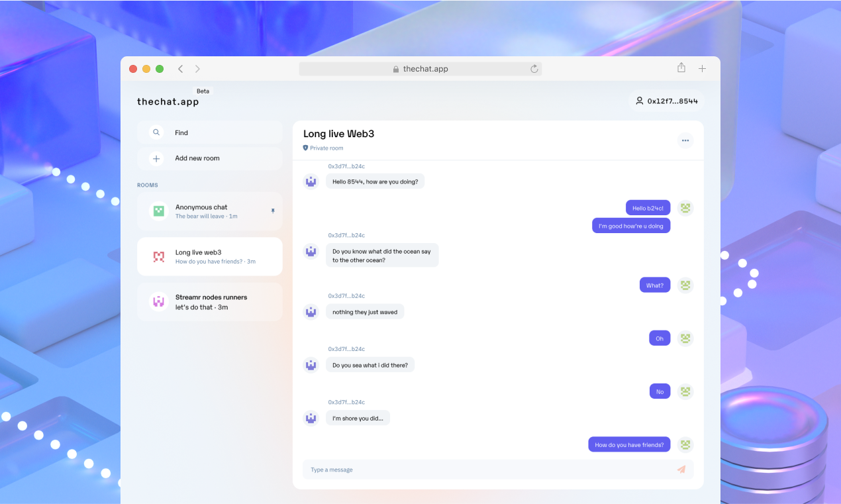Click the green Anonymous chat avatar icon
This screenshot has height=504, width=841.
pos(159,211)
